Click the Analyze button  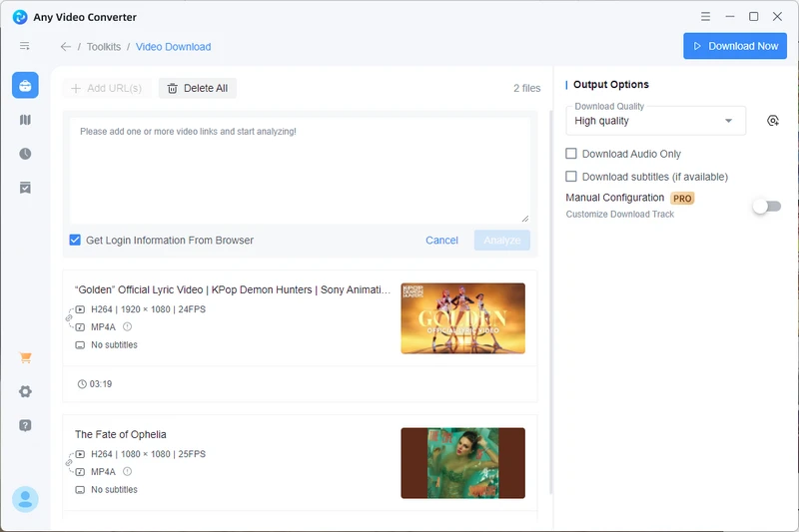pos(502,241)
